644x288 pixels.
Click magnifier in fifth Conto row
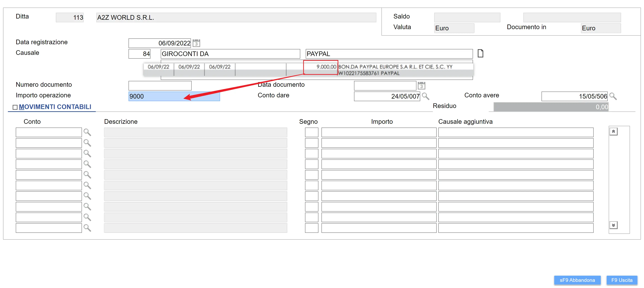(87, 175)
